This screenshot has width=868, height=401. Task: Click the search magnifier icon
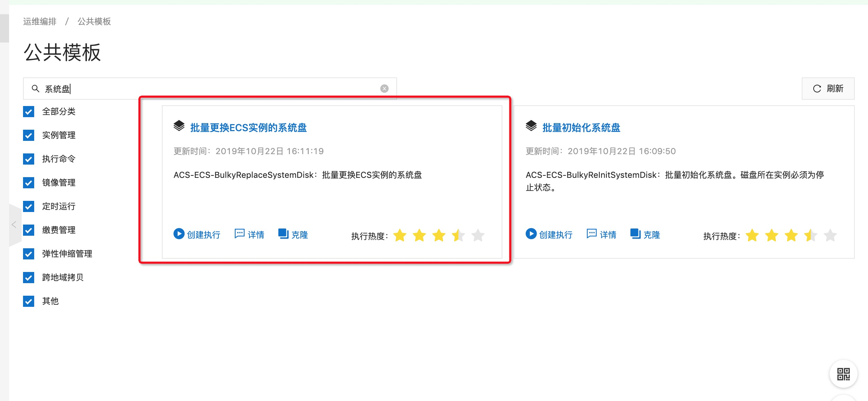(x=35, y=89)
